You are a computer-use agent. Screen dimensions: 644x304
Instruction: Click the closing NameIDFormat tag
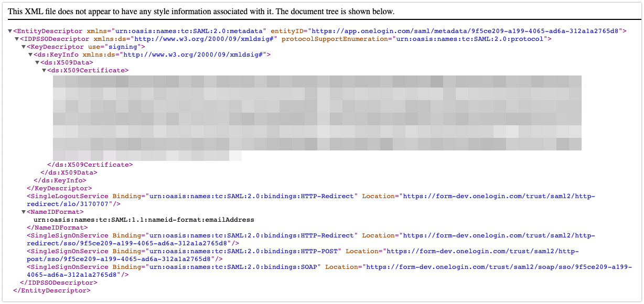(x=57, y=227)
